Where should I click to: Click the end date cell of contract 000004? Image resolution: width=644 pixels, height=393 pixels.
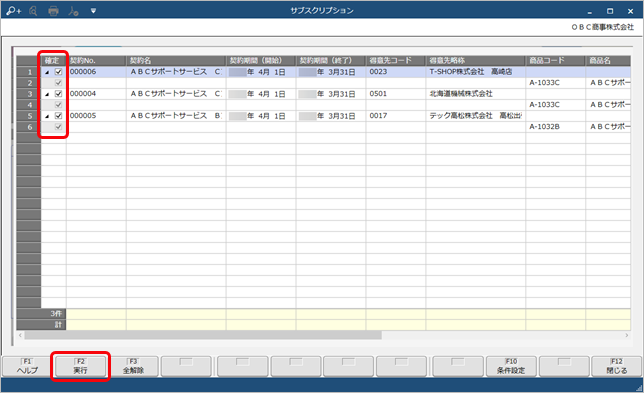pos(331,94)
